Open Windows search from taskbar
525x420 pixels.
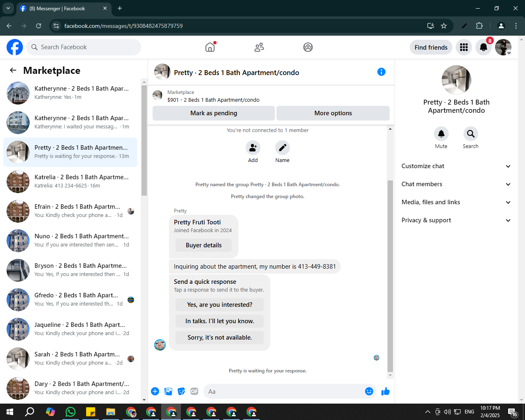click(x=30, y=412)
